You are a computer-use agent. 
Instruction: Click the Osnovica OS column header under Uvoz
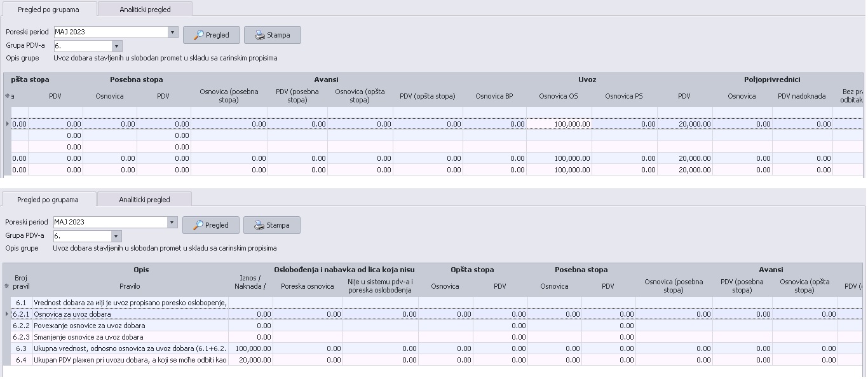(x=559, y=96)
